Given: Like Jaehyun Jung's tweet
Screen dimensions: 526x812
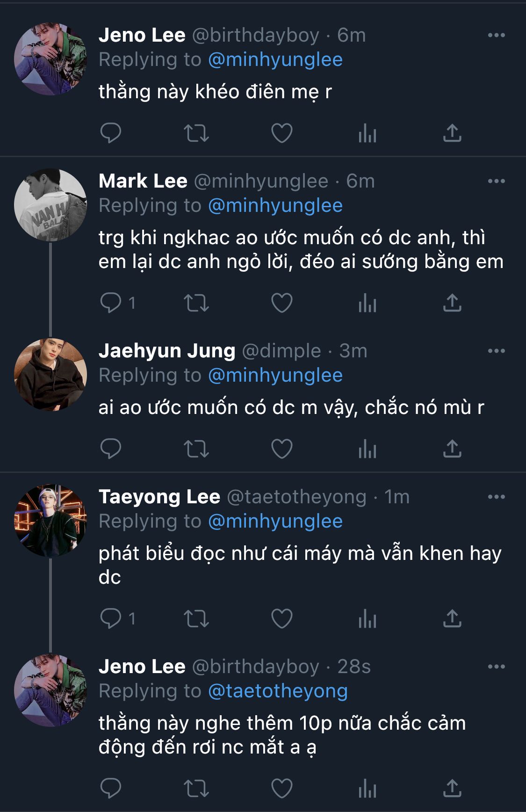Looking at the screenshot, I should [x=282, y=449].
